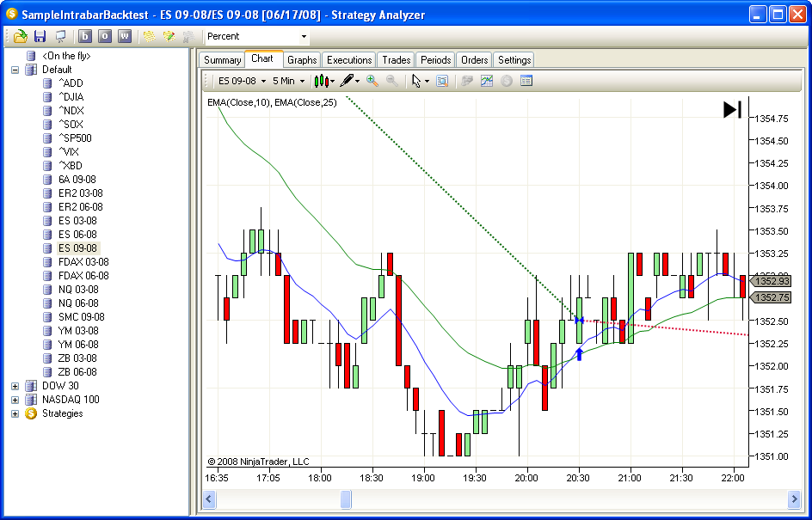
Task: Click the NASDAQ 100 database icon
Action: (x=31, y=400)
